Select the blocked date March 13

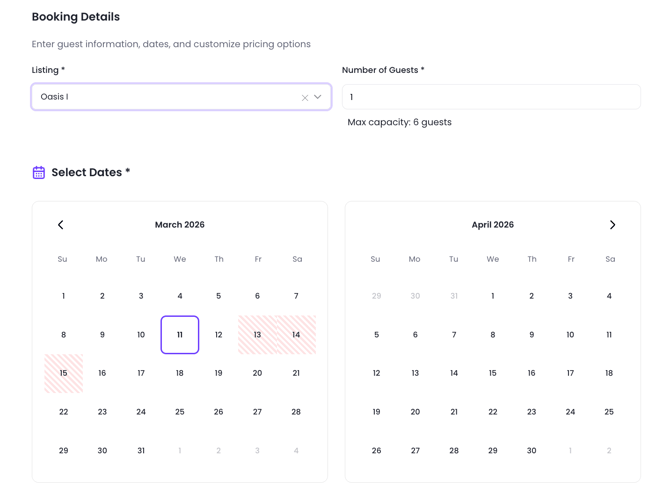click(257, 335)
